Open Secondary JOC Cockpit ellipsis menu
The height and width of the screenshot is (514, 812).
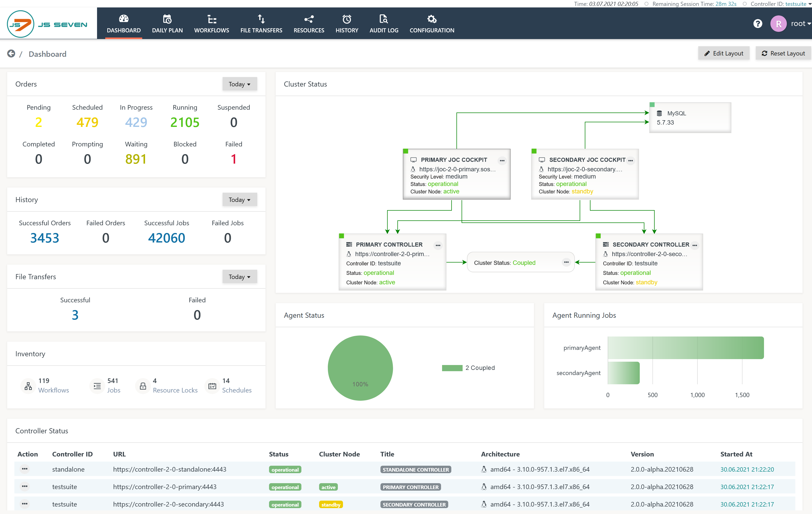coord(631,161)
